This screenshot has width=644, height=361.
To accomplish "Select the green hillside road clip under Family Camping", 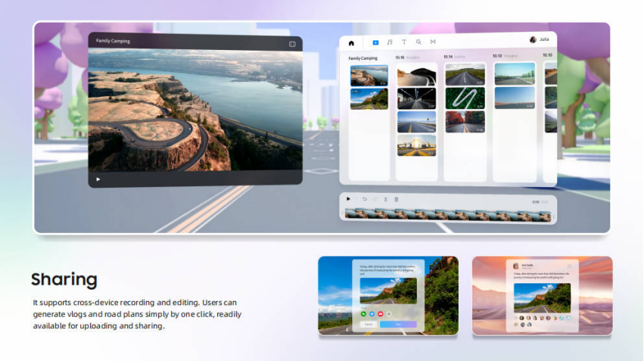I will click(x=369, y=99).
